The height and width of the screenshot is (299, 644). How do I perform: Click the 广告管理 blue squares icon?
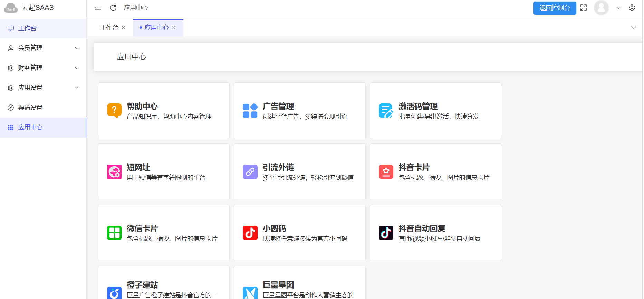click(250, 111)
